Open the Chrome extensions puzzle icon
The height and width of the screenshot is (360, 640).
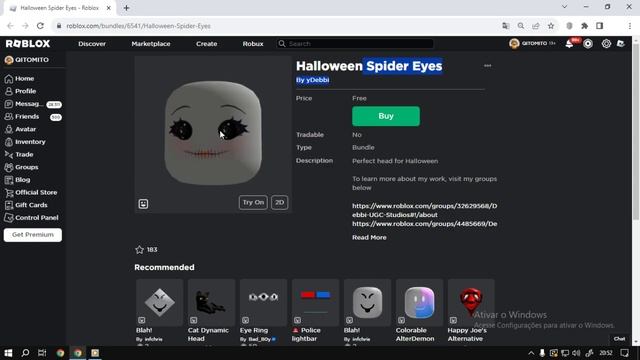point(584,26)
